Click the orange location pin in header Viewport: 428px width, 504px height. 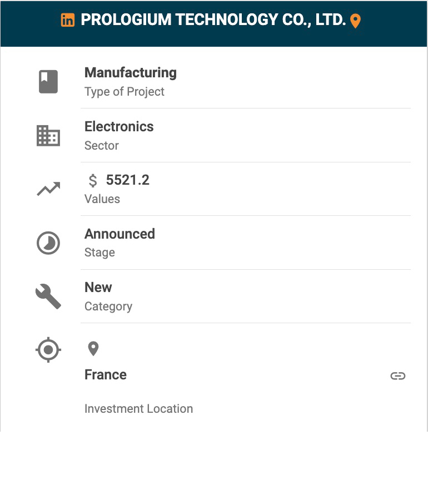[356, 21]
